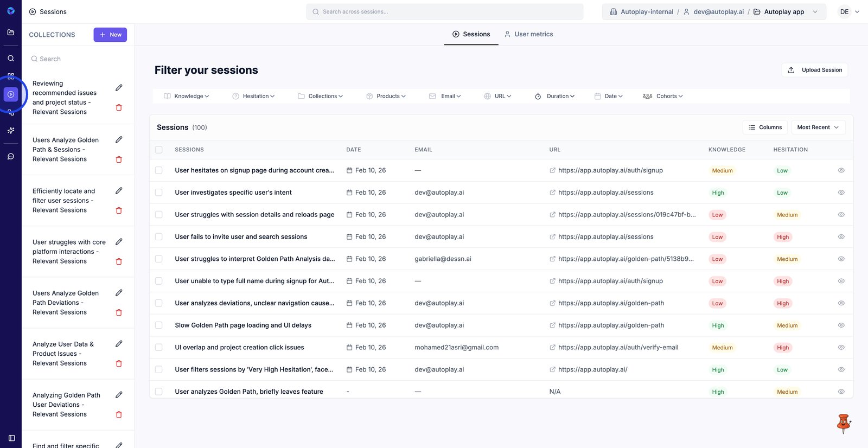Image resolution: width=868 pixels, height=448 pixels.
Task: Expand the Cohorts filter dropdown
Action: [x=662, y=96]
